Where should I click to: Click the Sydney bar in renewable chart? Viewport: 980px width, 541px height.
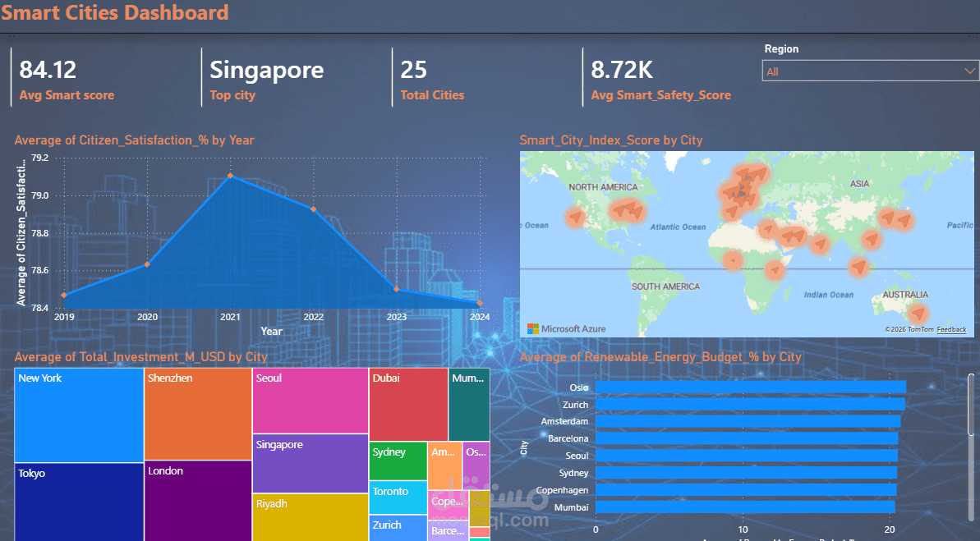click(x=746, y=473)
